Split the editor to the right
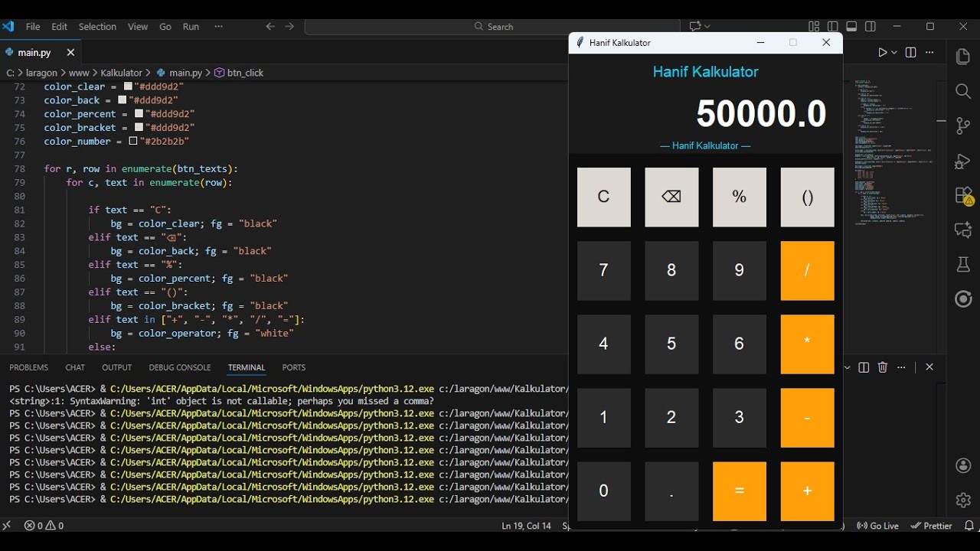 point(910,53)
